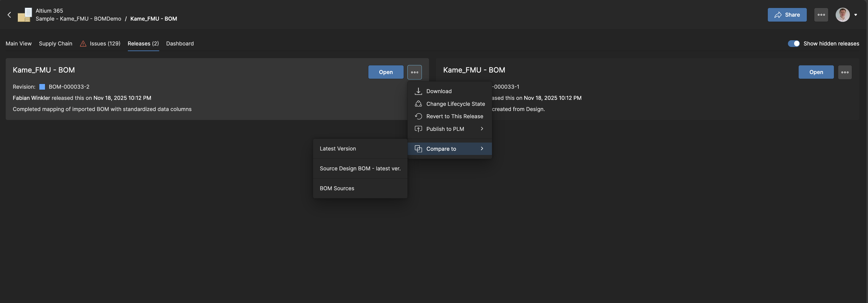Click the BOM-000033-2 revision color square
This screenshot has width=868, height=303.
pos(42,86)
